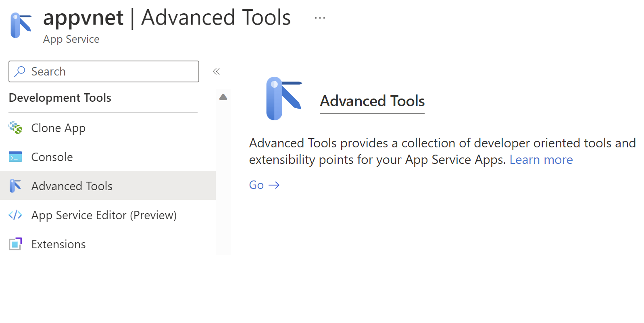This screenshot has height=323, width=644.
Task: Click the large Advanced Tools logo
Action: pos(284,99)
